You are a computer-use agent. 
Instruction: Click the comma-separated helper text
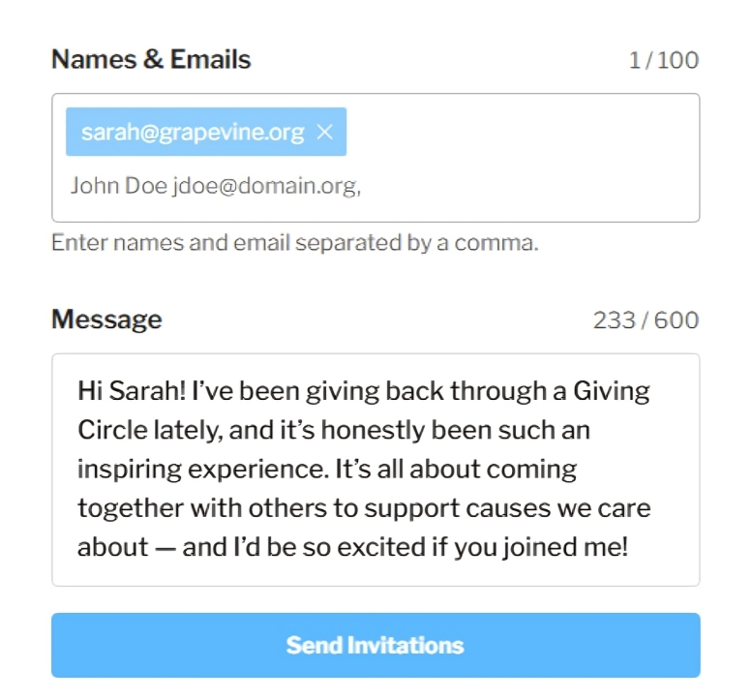coord(294,242)
